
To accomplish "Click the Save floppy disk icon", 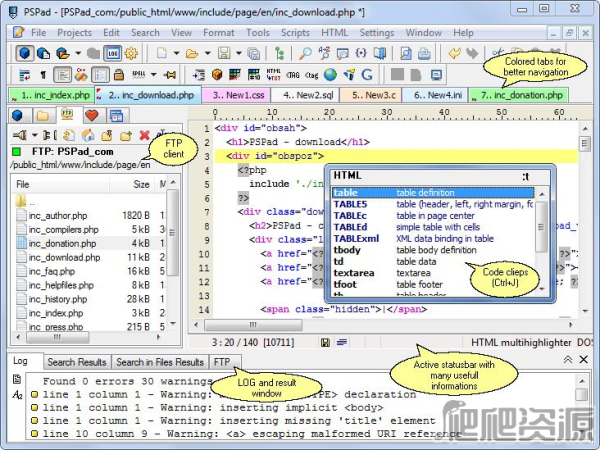I will (224, 53).
